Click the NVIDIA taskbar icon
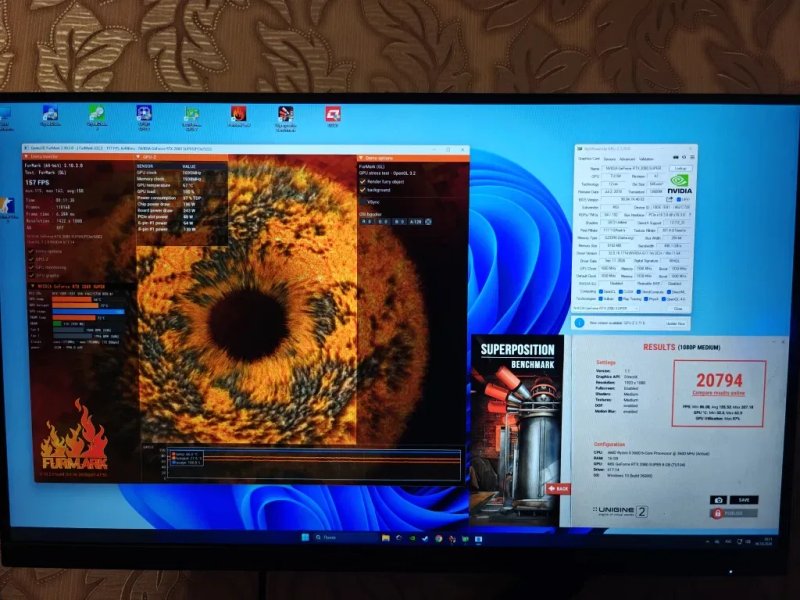 (x=412, y=538)
